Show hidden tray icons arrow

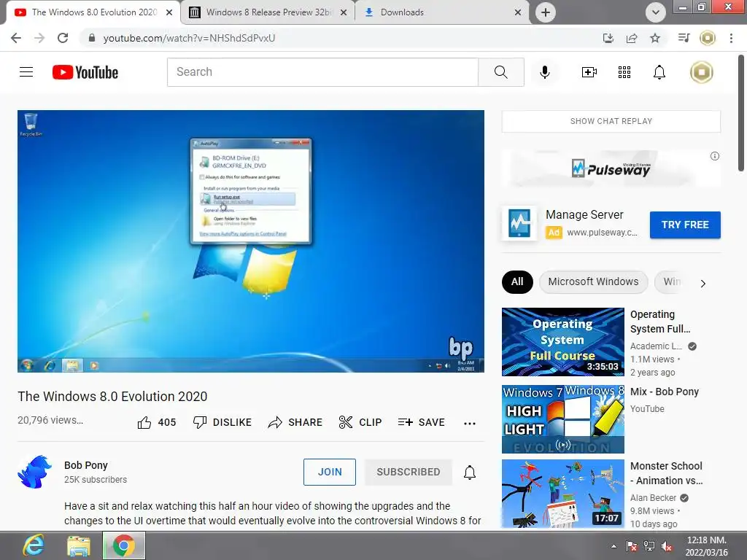click(614, 546)
